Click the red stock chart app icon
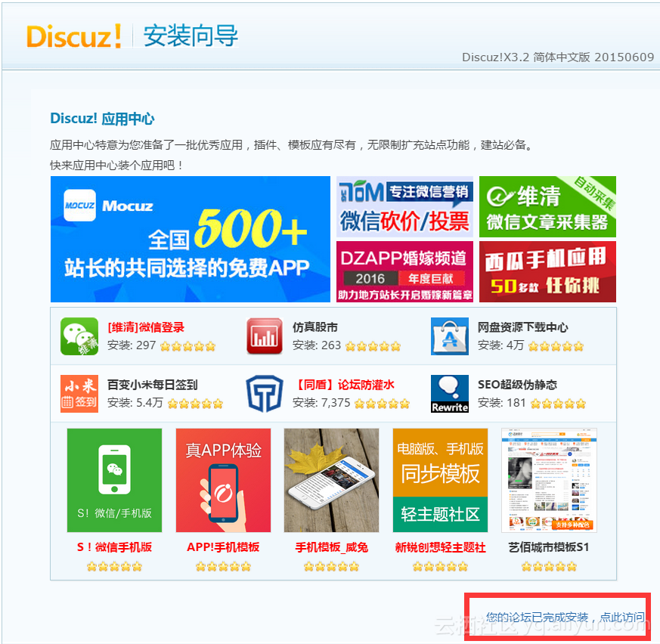The width and height of the screenshot is (660, 644). click(x=265, y=336)
